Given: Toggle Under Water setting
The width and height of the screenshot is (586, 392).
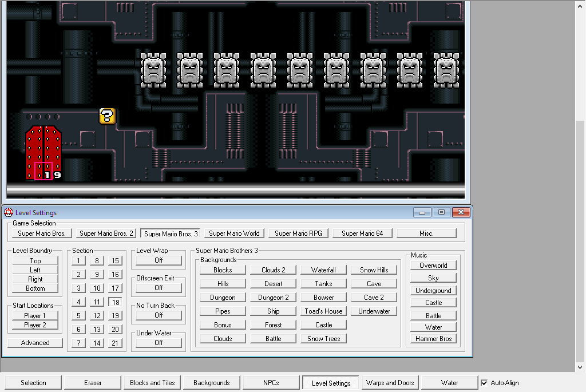Looking at the screenshot, I should [159, 343].
